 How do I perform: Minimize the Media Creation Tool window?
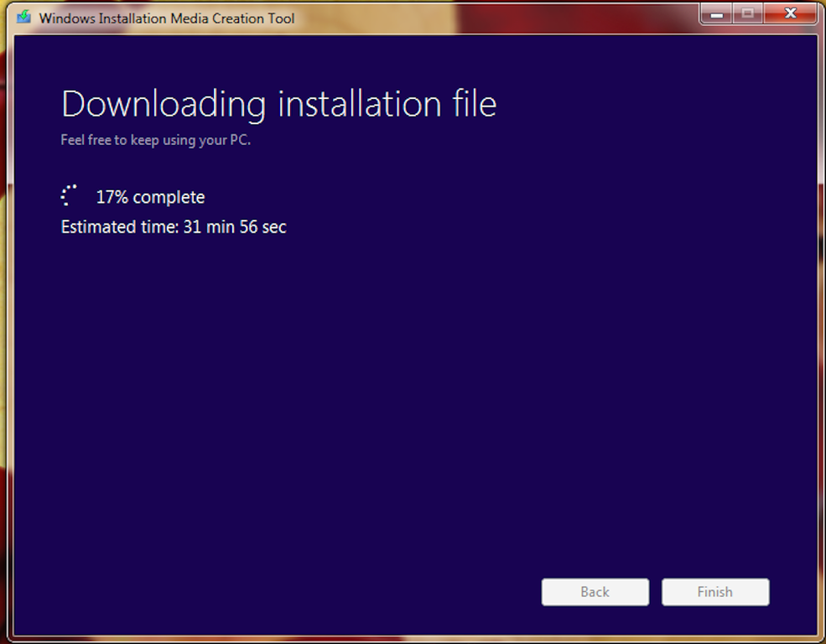[x=716, y=13]
